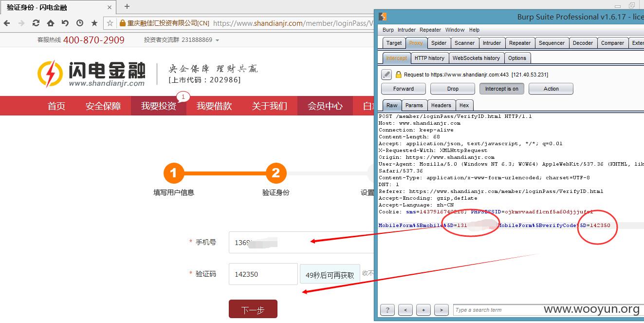
Task: Close the 验证身份 - 闪电金融 browser tab
Action: point(110,7)
